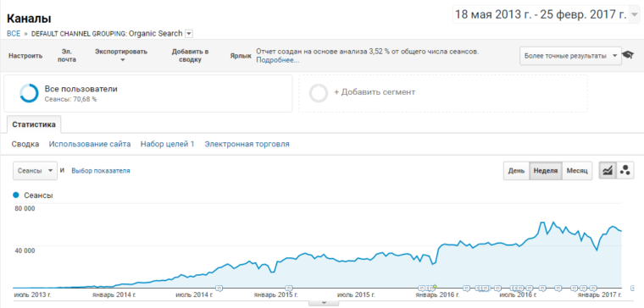Click the Эл. почта button

pyautogui.click(x=67, y=56)
